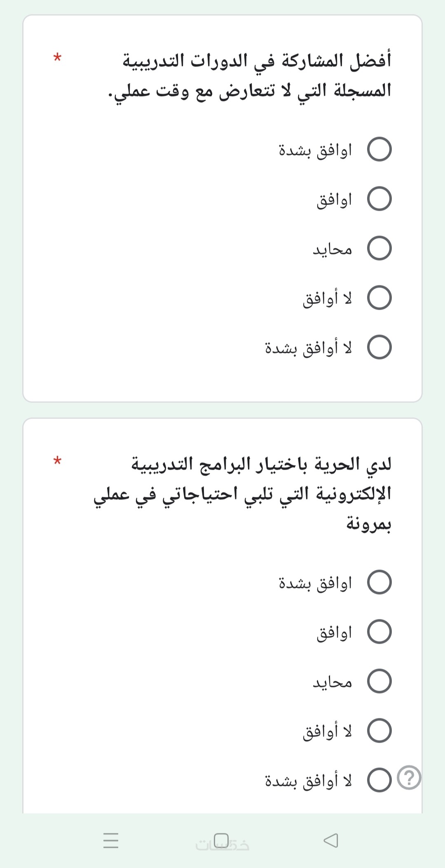445x868 pixels.
Task: Click the 'محايد' label text in second question
Action: [332, 682]
